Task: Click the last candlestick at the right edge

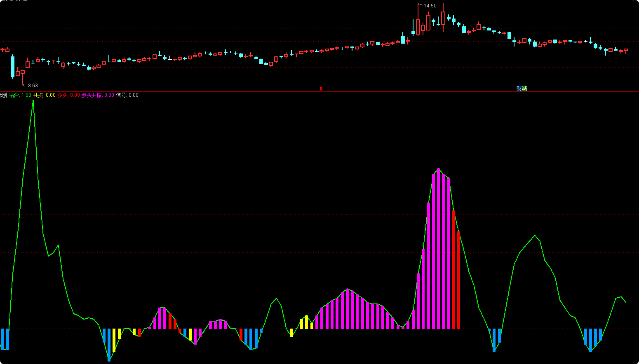Action: (626, 51)
